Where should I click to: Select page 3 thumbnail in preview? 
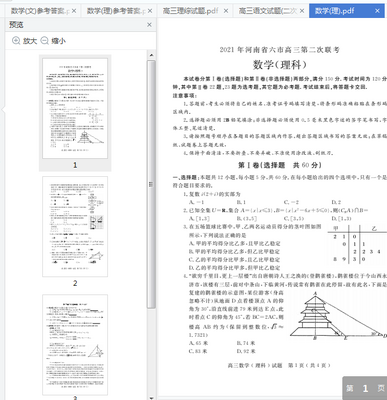[x=75, y=345]
